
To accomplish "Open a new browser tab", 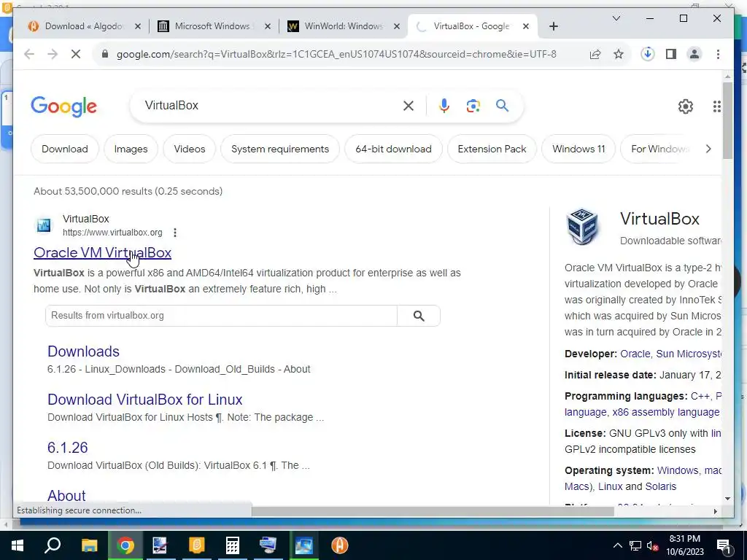I will click(x=553, y=26).
